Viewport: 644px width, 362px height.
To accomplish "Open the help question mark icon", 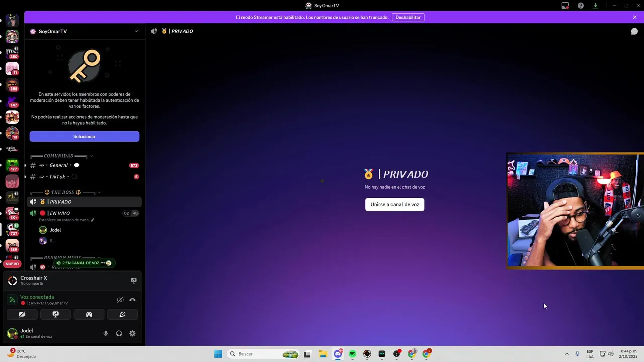I will pos(581,6).
